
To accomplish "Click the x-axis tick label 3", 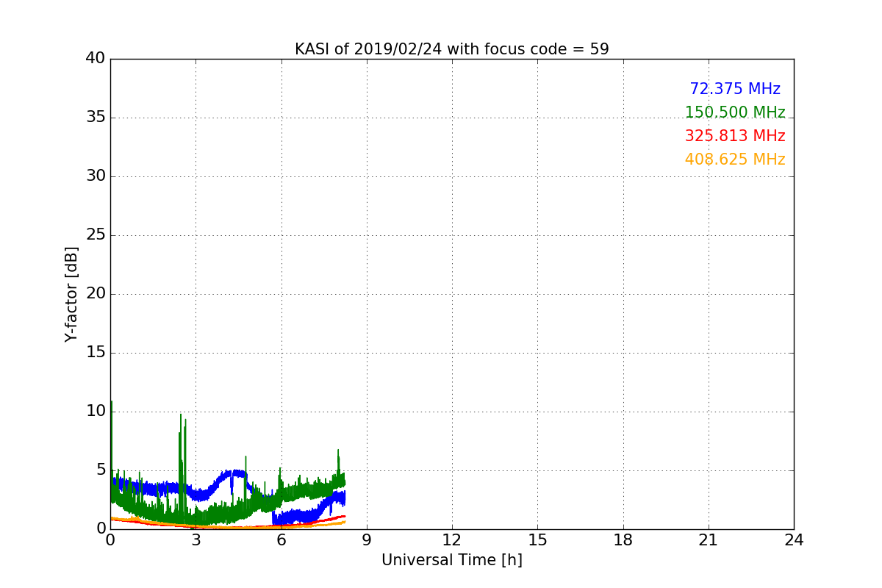I will point(196,540).
